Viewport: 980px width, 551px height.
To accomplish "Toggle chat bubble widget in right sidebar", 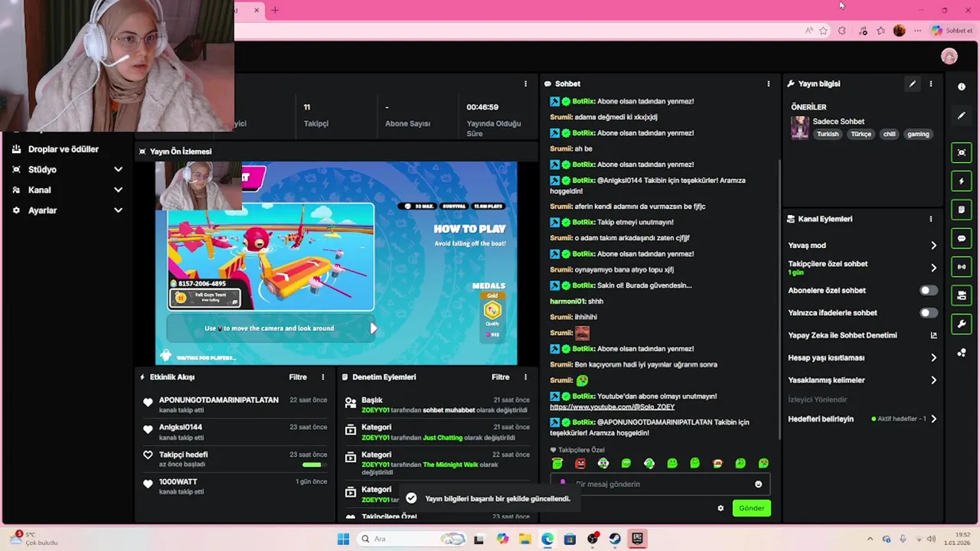I will (x=962, y=239).
